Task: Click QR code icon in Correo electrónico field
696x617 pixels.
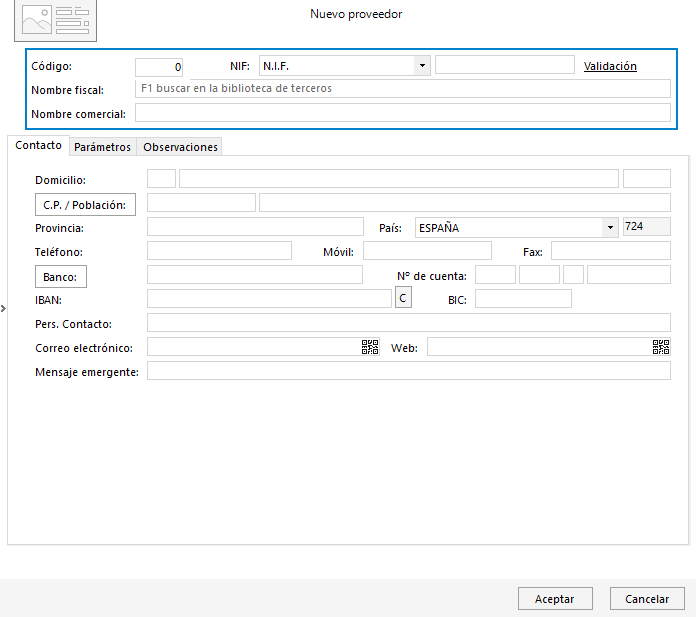Action: point(370,347)
